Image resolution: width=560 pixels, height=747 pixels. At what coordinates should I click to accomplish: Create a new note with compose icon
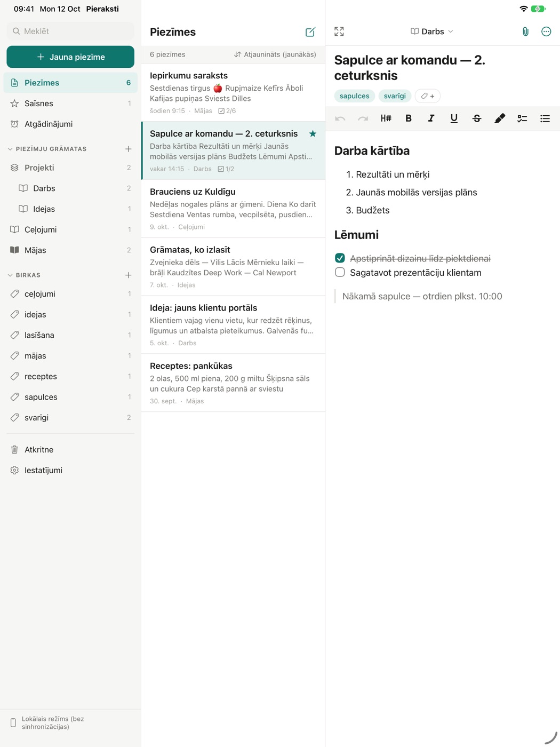[x=310, y=32]
